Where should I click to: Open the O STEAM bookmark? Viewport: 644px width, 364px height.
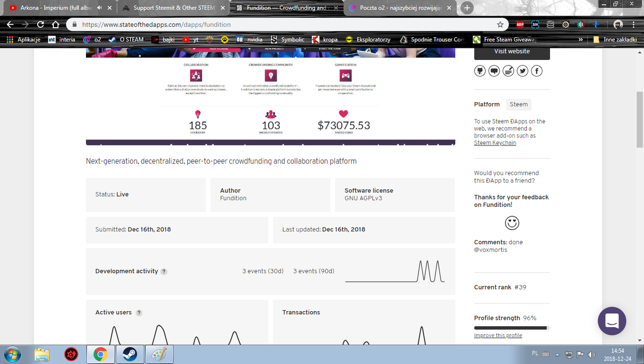tap(126, 39)
